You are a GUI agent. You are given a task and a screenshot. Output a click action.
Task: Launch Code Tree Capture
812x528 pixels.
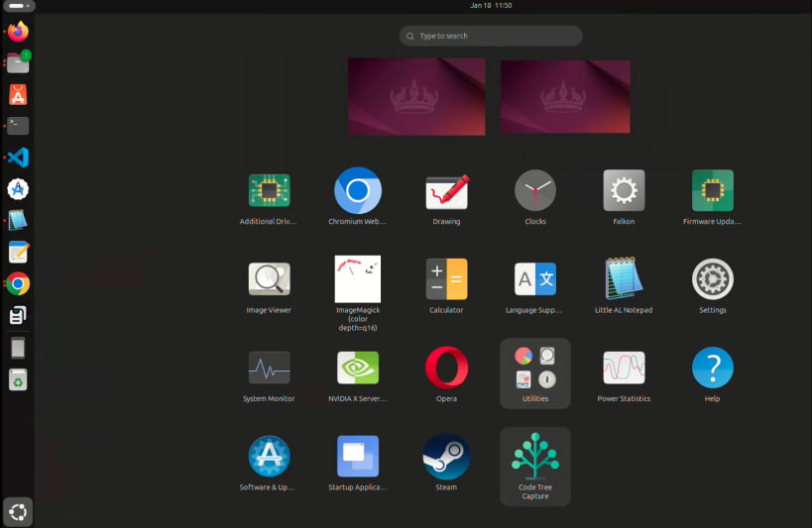tap(535, 466)
